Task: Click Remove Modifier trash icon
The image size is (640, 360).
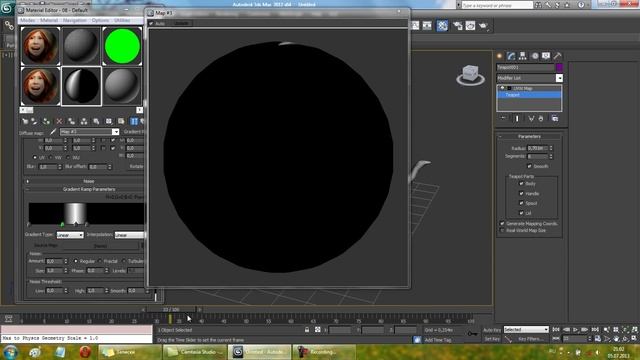Action: pos(541,118)
